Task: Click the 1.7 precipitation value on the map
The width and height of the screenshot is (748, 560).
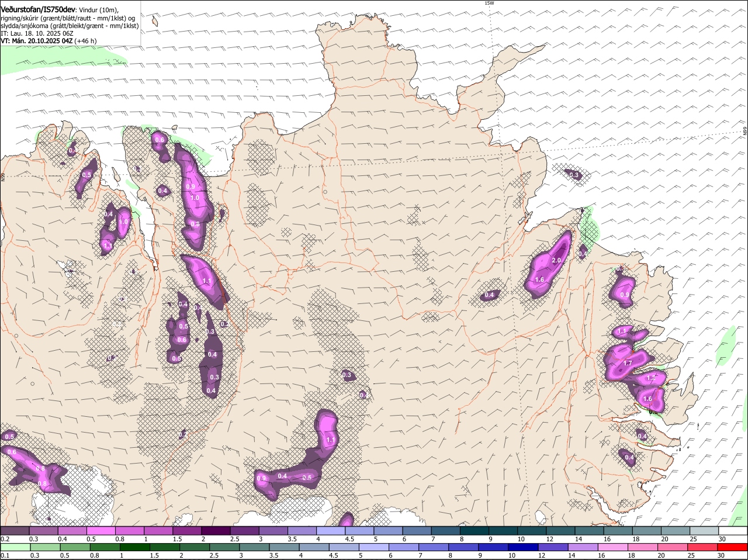Action: pyautogui.click(x=628, y=363)
